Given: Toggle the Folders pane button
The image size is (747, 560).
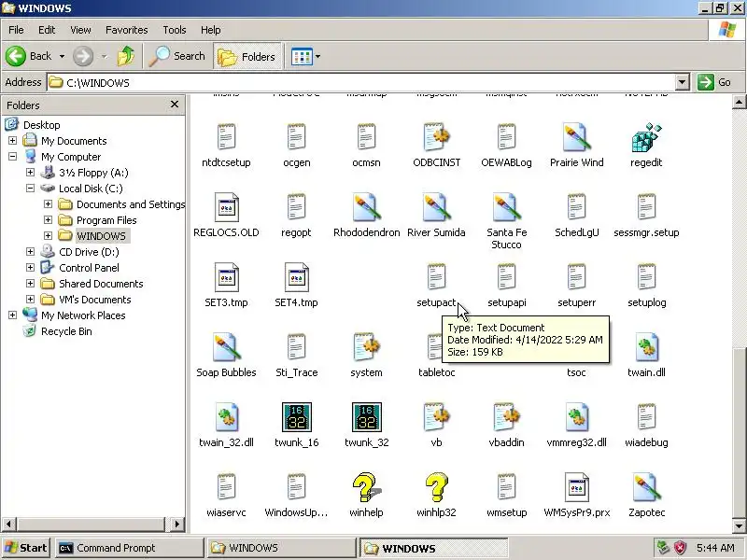Looking at the screenshot, I should tap(247, 57).
